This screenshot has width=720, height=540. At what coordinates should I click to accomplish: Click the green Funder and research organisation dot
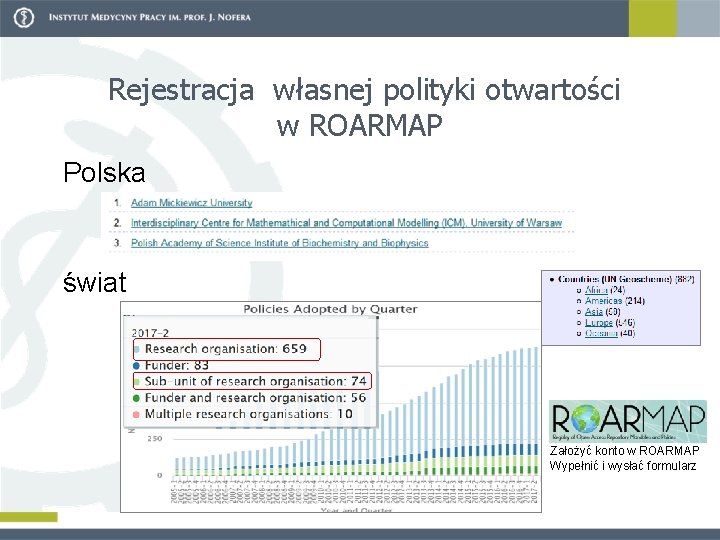[x=136, y=398]
